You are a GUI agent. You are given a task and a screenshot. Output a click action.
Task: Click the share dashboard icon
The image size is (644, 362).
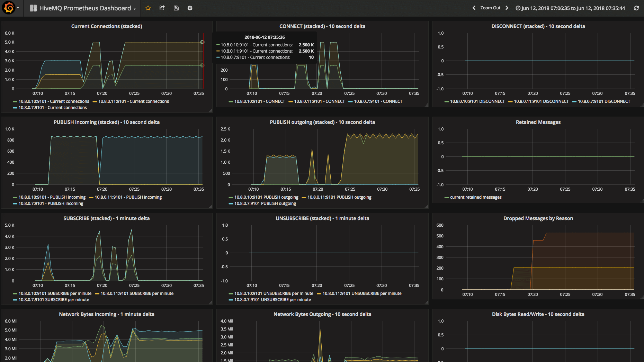click(x=162, y=8)
